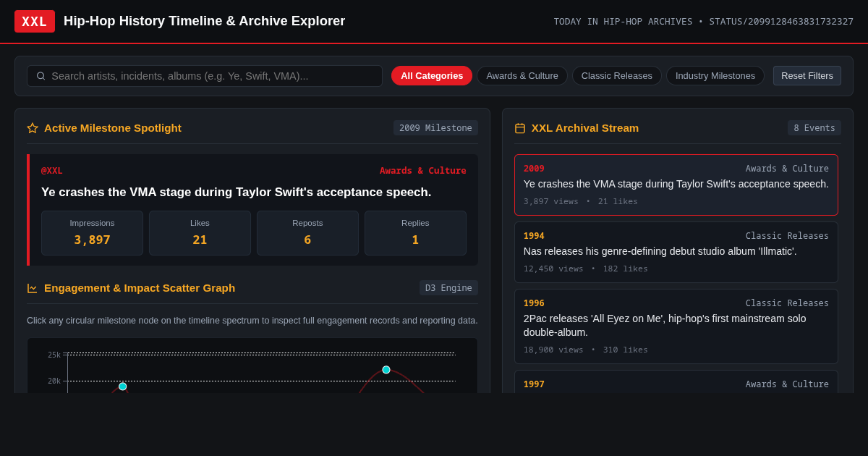This screenshot has width=868, height=456.
Task: Open the 2009 Ye VMA stream event
Action: 676,185
